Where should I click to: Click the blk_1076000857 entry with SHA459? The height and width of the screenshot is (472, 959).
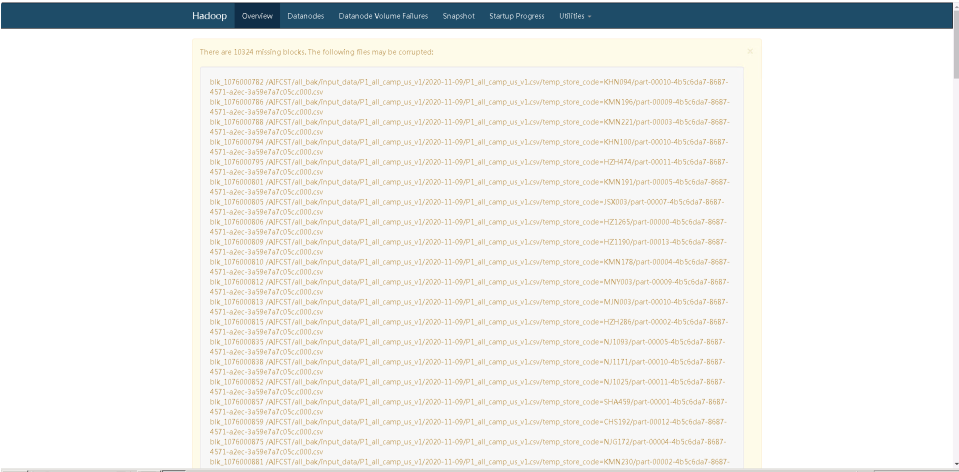[x=469, y=407]
